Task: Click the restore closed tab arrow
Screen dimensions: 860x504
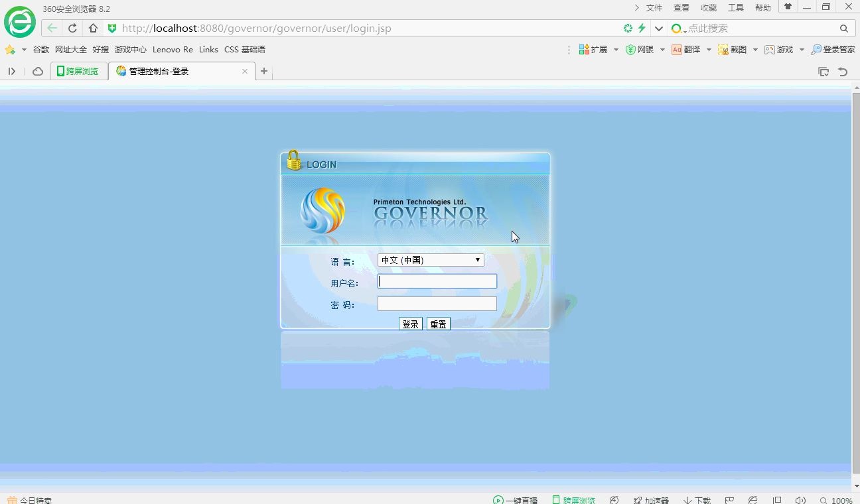Action: point(843,72)
